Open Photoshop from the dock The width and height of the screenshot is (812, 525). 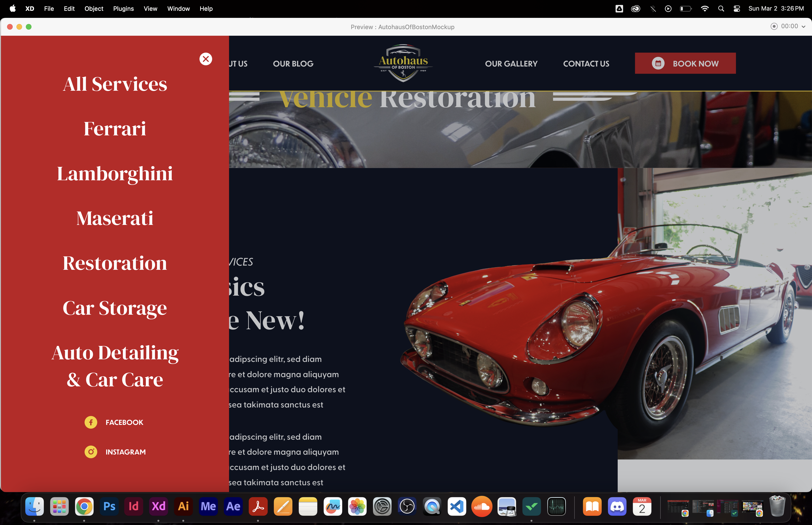click(109, 506)
